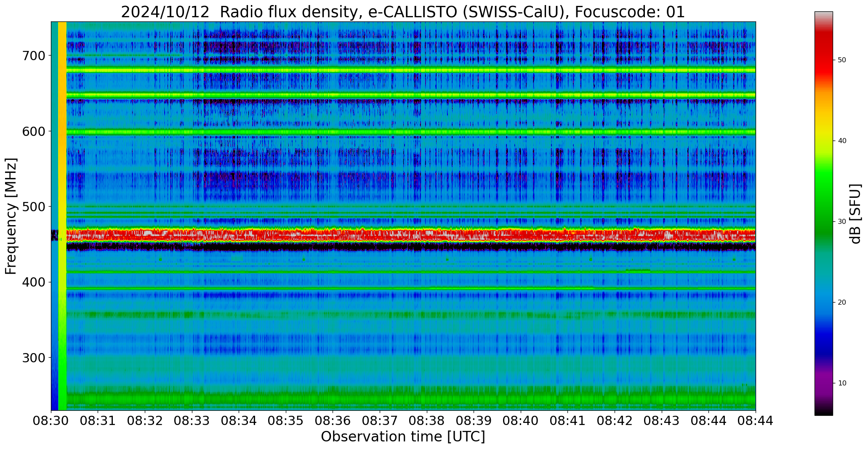The width and height of the screenshot is (868, 449).
Task: Click the 08:33 time tick label
Action: 192,421
